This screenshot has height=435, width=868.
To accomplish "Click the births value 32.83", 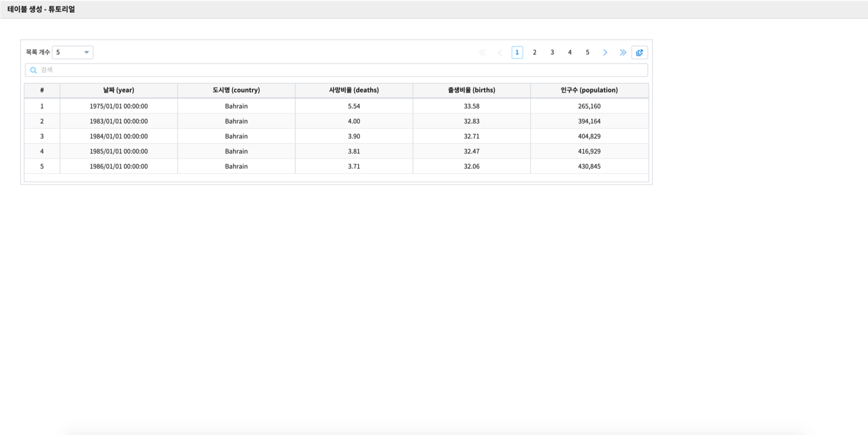I will tap(471, 121).
